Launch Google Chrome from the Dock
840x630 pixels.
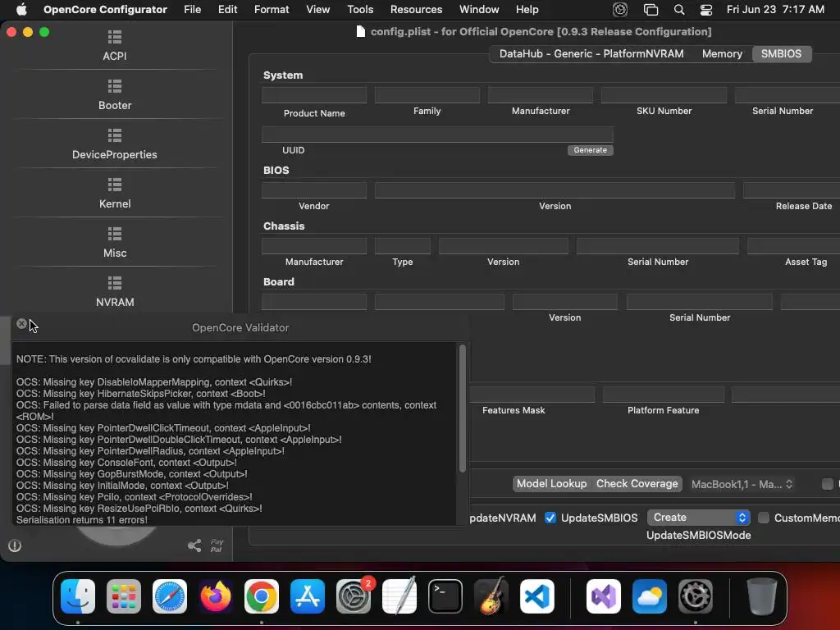(x=262, y=596)
